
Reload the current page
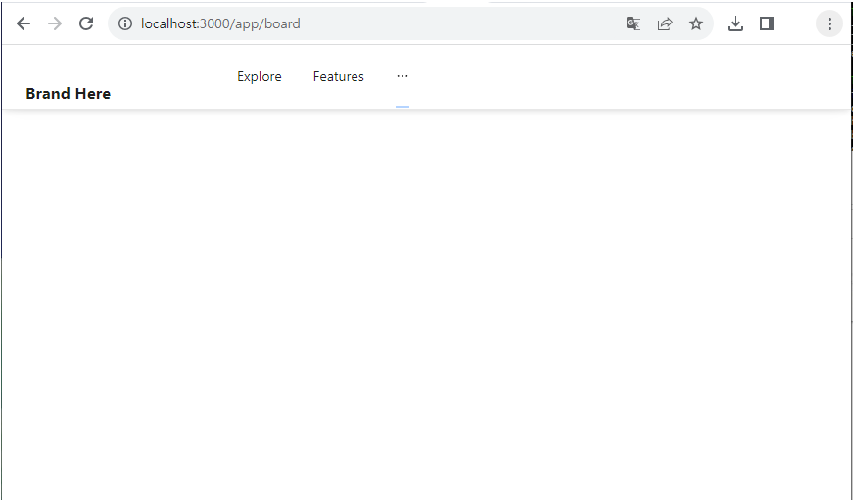[x=86, y=23]
